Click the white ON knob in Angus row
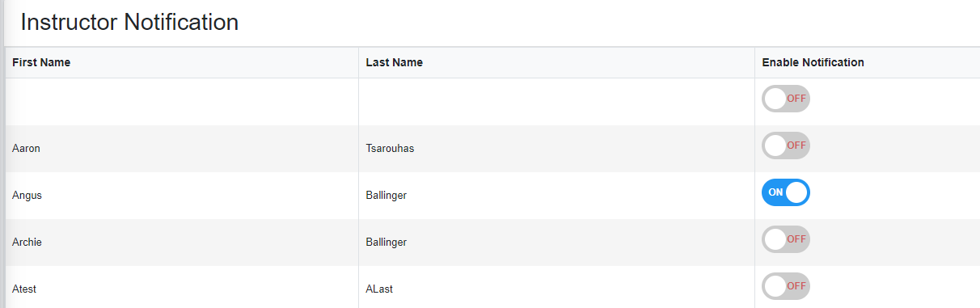980x308 pixels. click(x=796, y=192)
